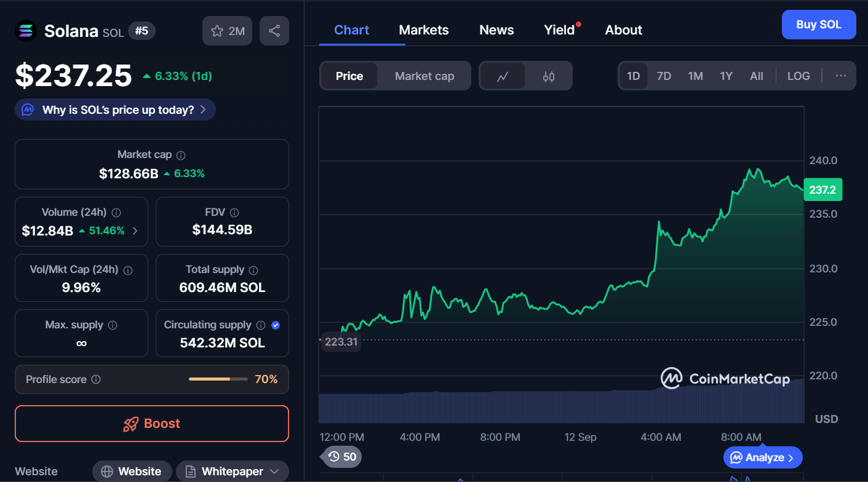Click the 609.46M SOL total supply
This screenshot has width=868, height=482.
[222, 287]
